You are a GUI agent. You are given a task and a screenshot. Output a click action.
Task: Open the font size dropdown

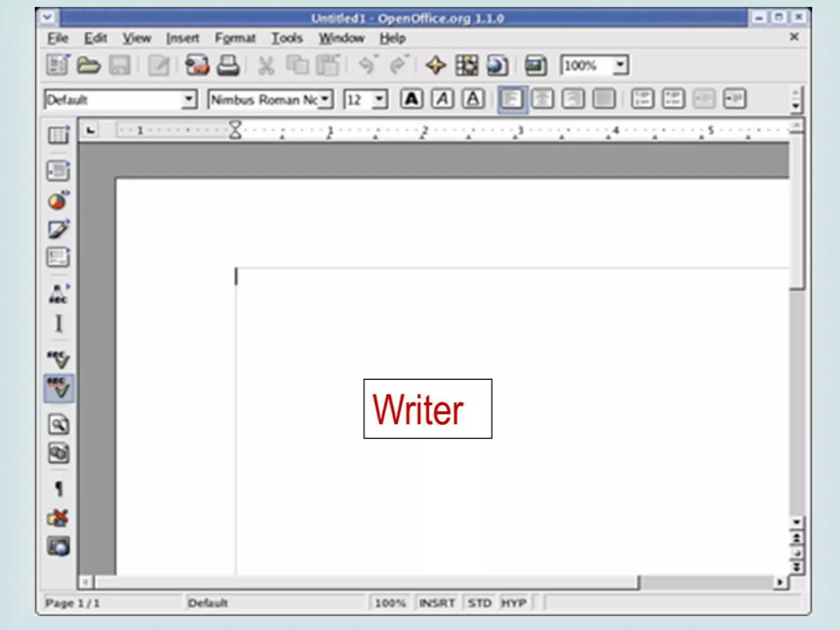click(x=380, y=99)
